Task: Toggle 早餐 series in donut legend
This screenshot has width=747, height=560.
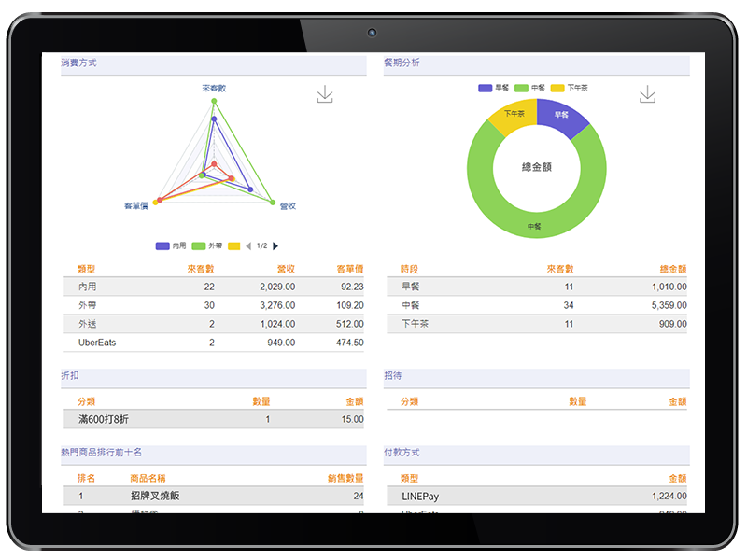Action: [494, 88]
